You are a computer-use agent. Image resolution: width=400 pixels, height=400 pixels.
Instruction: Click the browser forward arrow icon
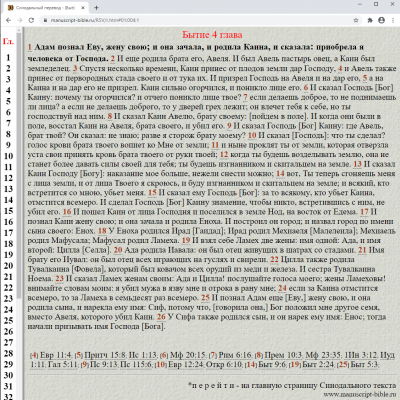[x=20, y=20]
